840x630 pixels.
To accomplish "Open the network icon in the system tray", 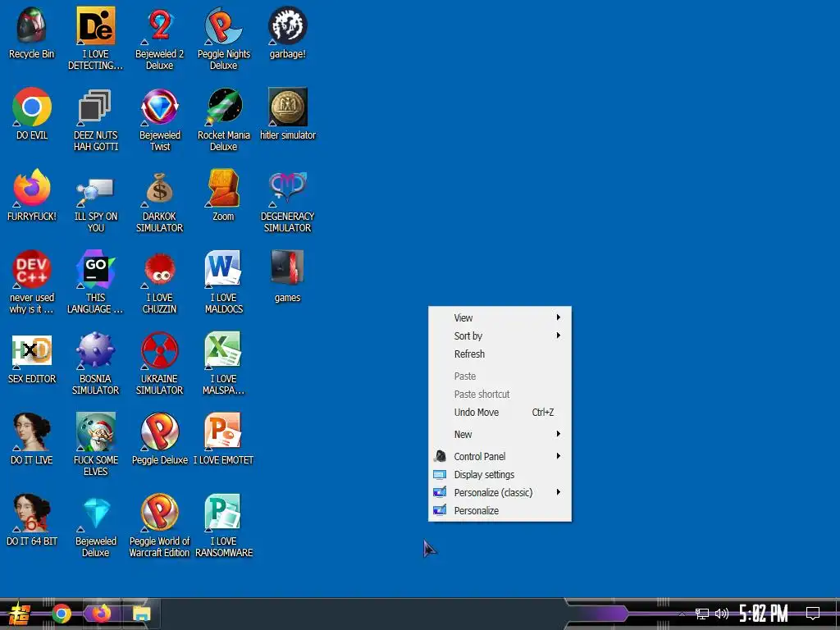I will point(702,614).
